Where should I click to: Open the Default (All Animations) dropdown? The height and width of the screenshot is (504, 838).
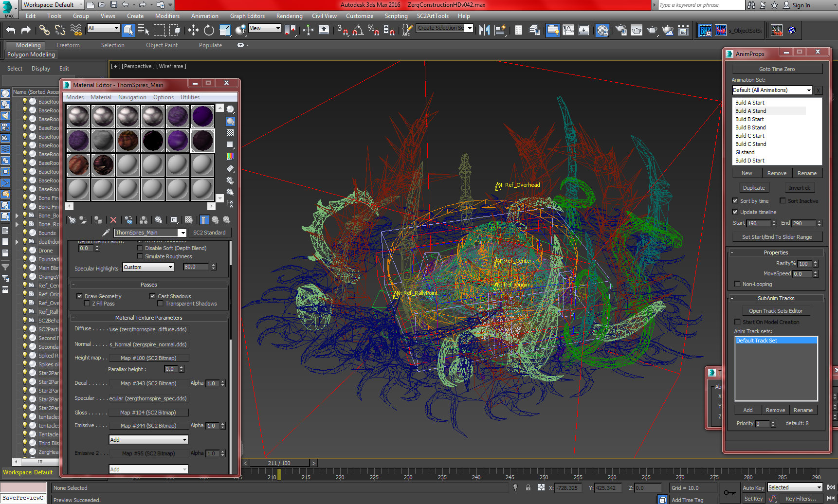click(772, 90)
